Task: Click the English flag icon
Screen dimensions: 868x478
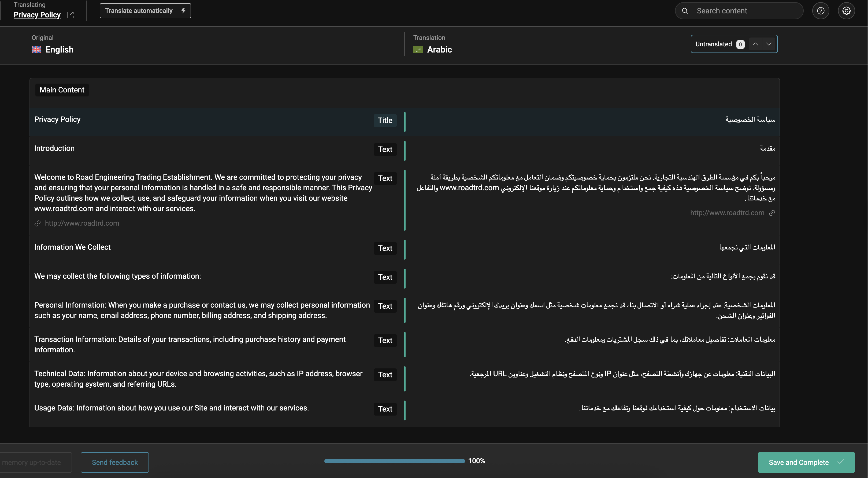Action: (x=36, y=50)
